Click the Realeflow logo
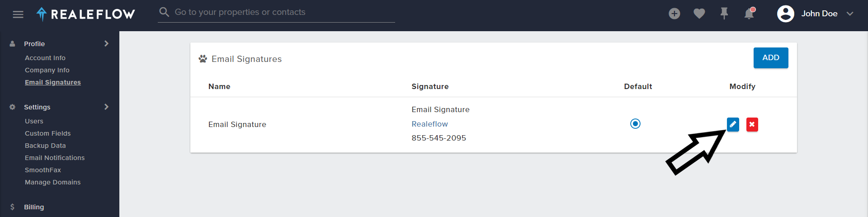 coord(86,14)
